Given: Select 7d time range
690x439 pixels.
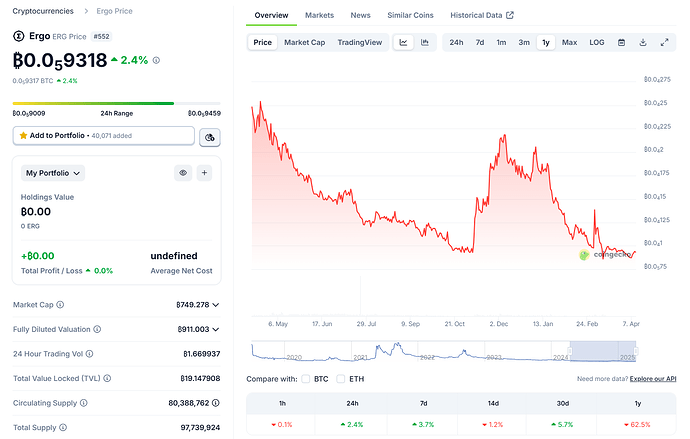Looking at the screenshot, I should [480, 42].
